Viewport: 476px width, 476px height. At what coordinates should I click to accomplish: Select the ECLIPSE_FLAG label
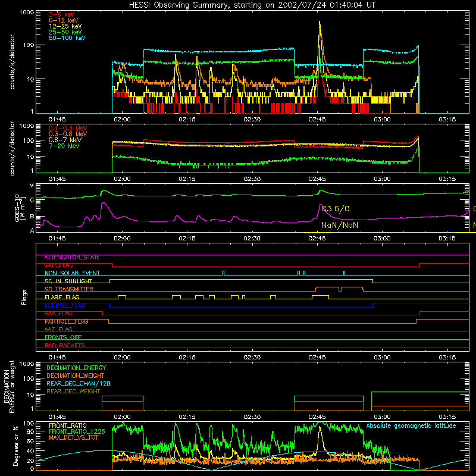[x=65, y=305]
